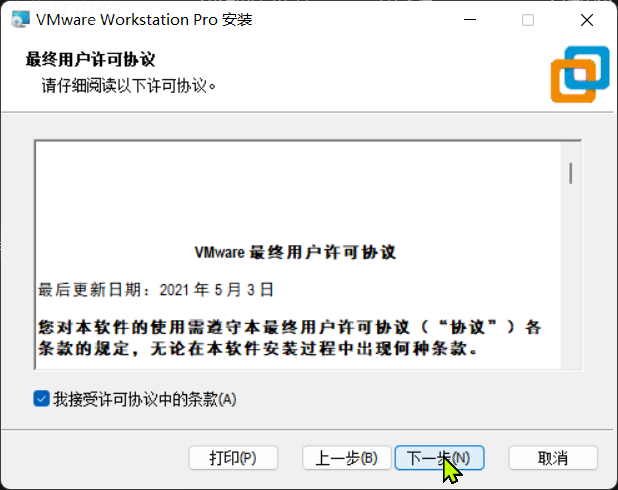Viewport: 618px width, 490px height.
Task: Click the grayed-out maximize window button
Action: pyautogui.click(x=528, y=20)
